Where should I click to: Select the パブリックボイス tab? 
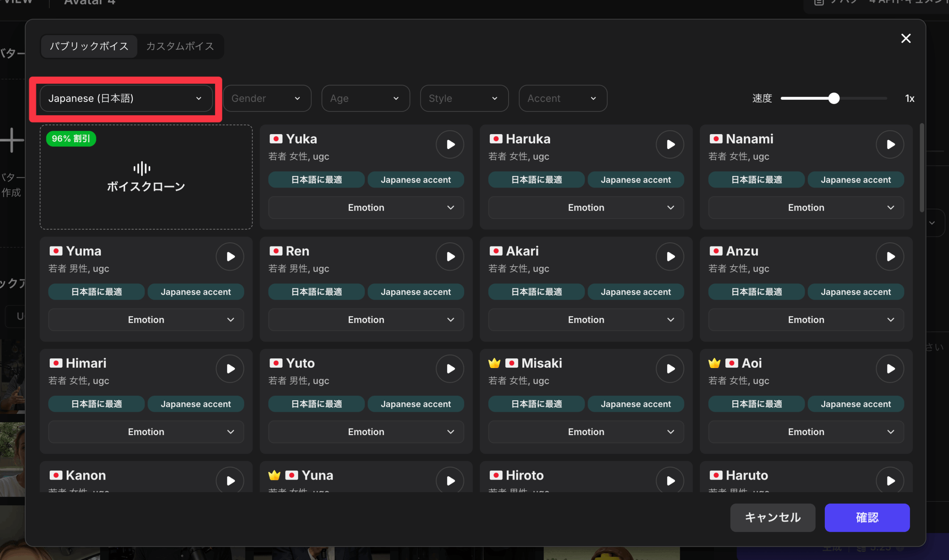click(89, 46)
